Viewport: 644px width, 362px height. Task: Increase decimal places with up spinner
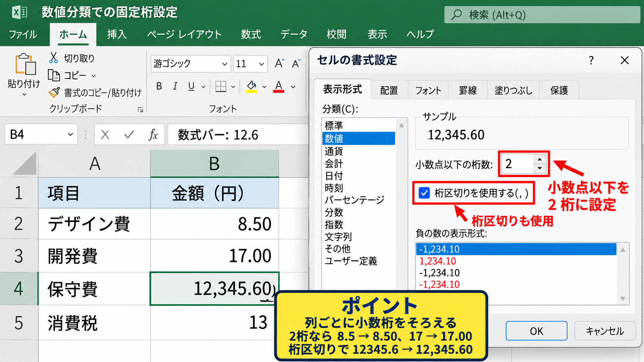point(540,159)
